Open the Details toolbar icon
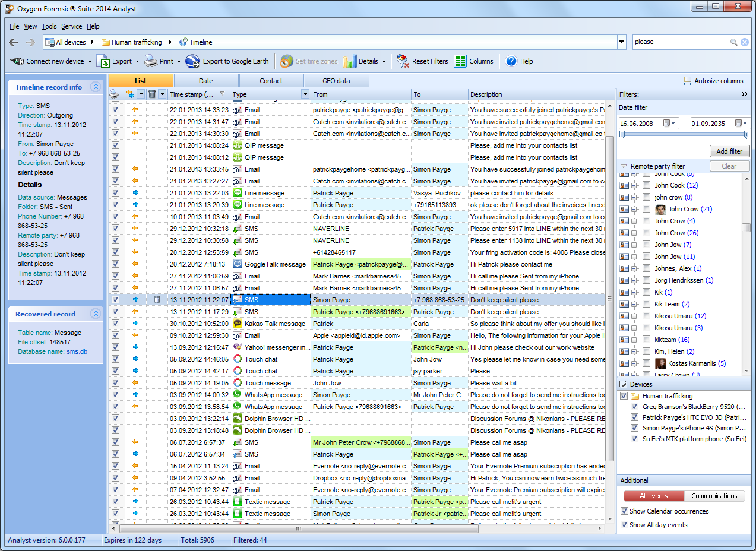The width and height of the screenshot is (756, 551). click(350, 61)
